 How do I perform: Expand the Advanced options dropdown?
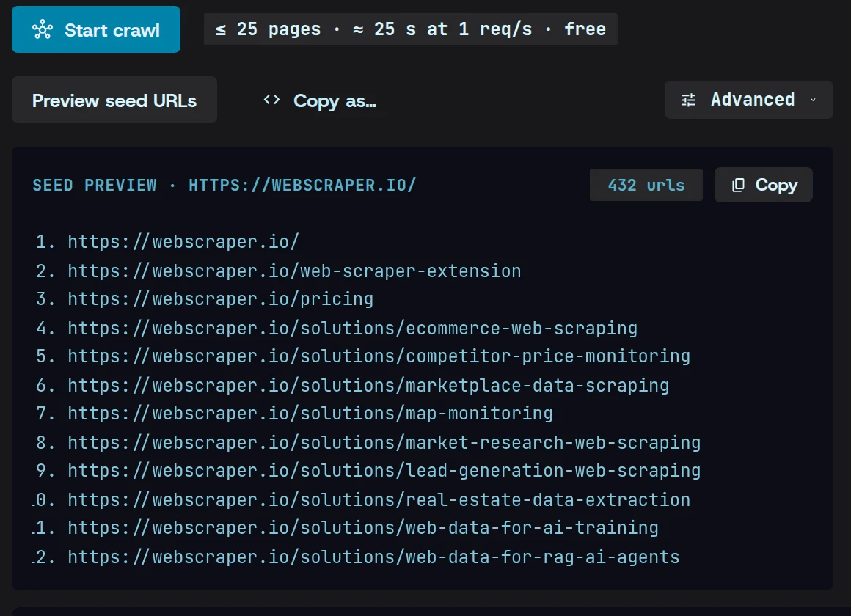click(748, 100)
